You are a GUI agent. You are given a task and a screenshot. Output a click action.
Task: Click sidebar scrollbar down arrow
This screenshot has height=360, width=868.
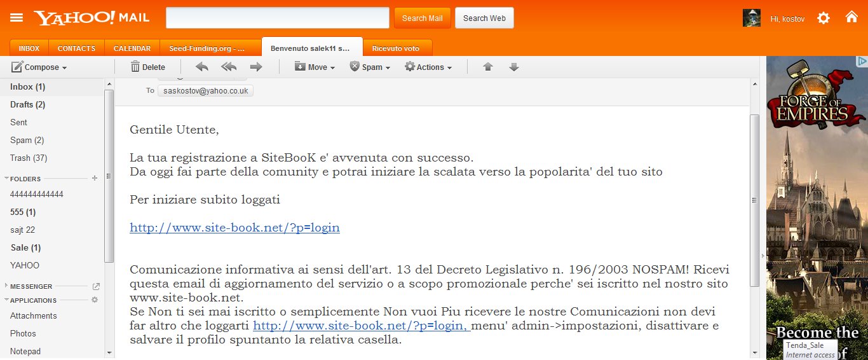[109, 352]
